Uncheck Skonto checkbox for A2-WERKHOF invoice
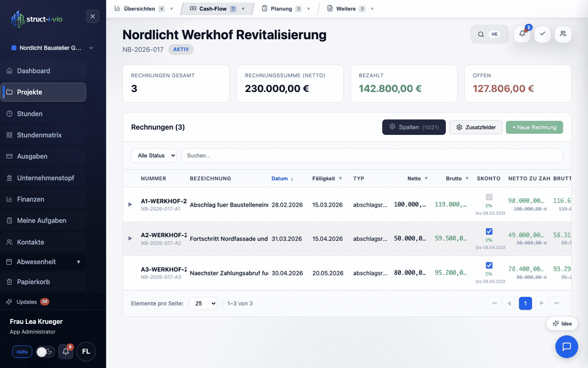The height and width of the screenshot is (368, 588). [489, 231]
